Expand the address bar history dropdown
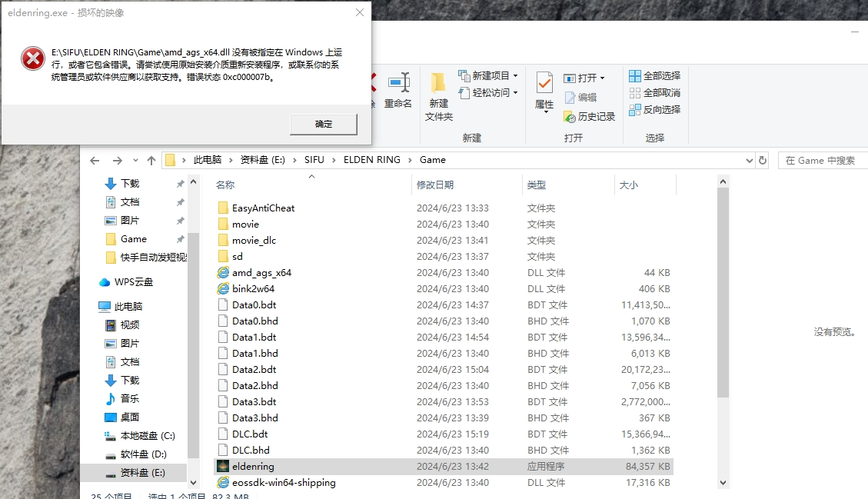 click(750, 161)
